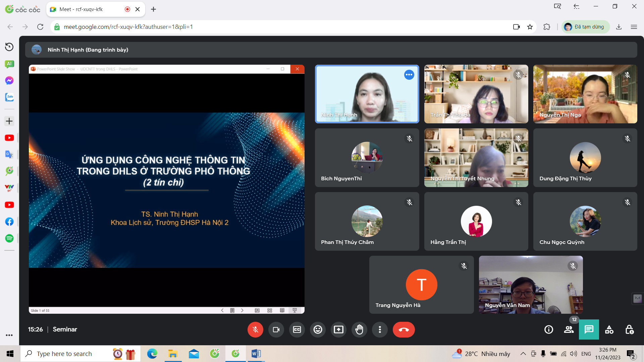This screenshot has width=644, height=362.
Task: Open sidebar three-dot more options
Action: click(9, 335)
